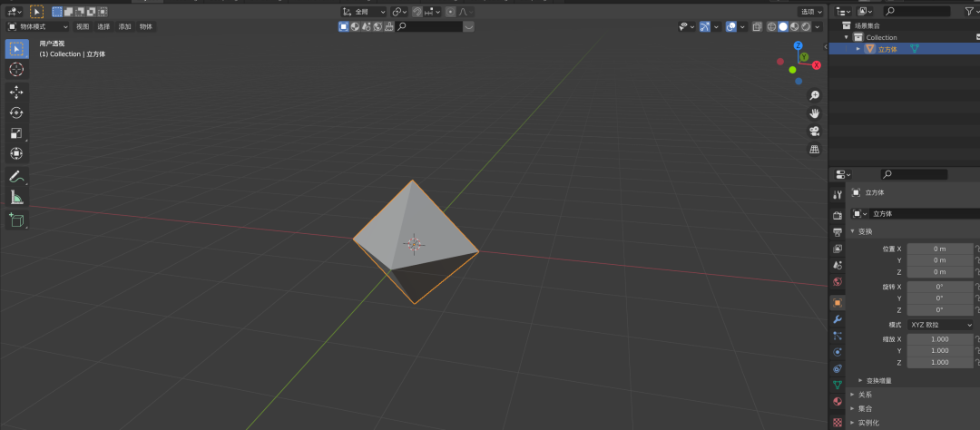Open the 全局 transform orientation dropdown
This screenshot has height=430, width=980.
[364, 12]
